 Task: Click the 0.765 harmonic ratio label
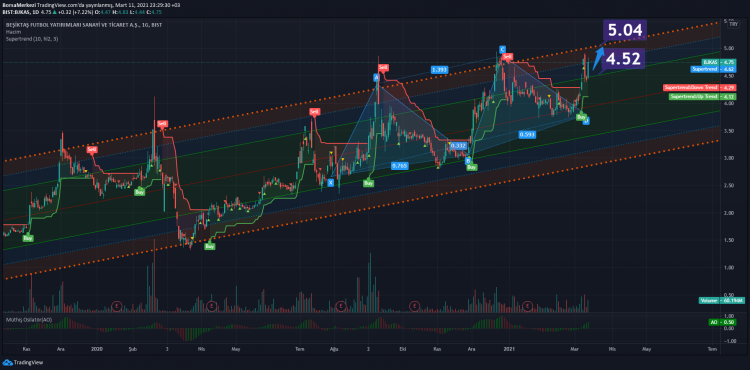coord(399,165)
